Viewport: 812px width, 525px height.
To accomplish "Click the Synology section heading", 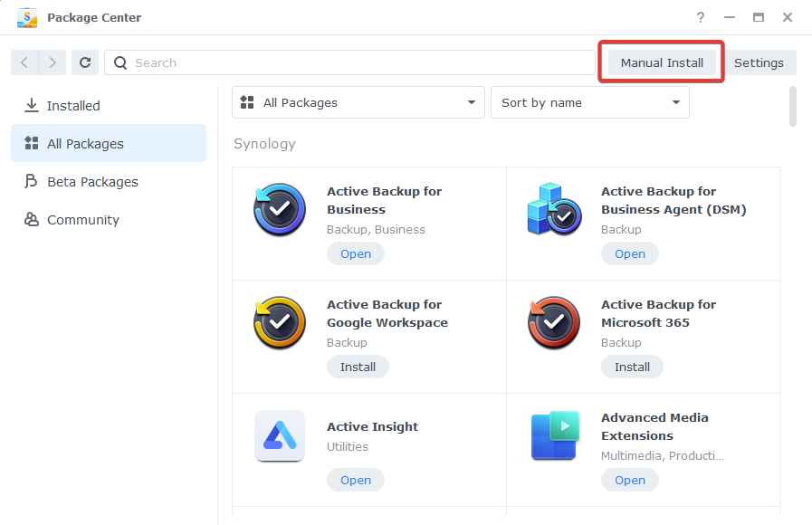I will (264, 144).
